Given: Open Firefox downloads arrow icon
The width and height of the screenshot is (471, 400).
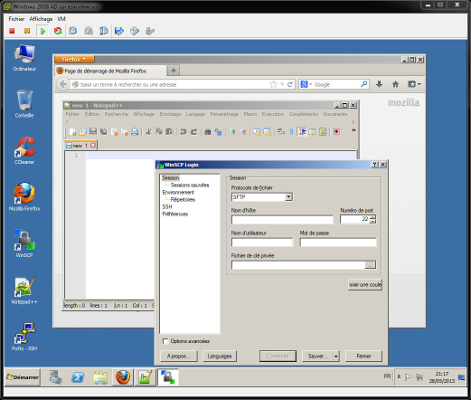Looking at the screenshot, I should coord(379,84).
